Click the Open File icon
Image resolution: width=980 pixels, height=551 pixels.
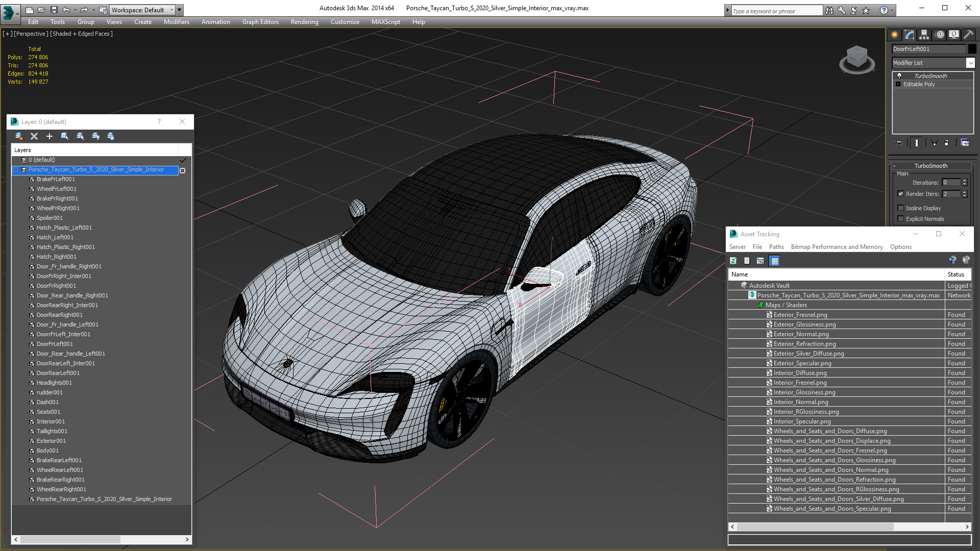[41, 10]
